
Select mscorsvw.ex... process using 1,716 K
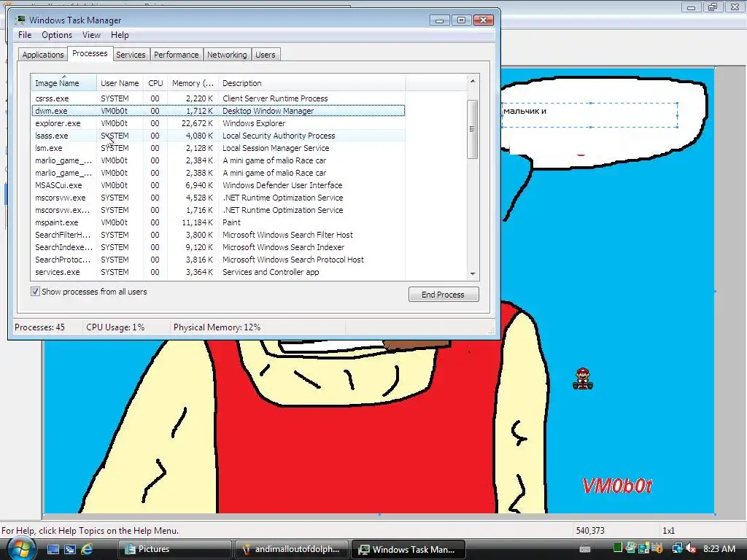coord(218,209)
